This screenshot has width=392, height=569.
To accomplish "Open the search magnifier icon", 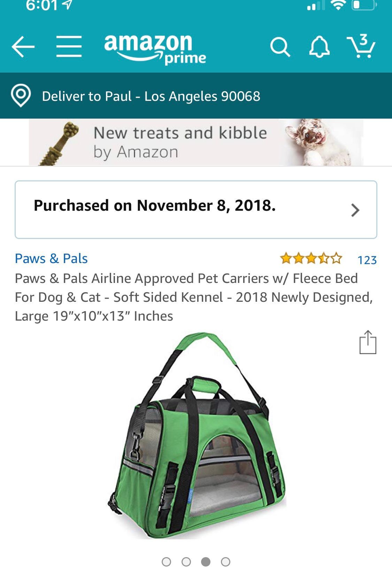I will tap(280, 47).
